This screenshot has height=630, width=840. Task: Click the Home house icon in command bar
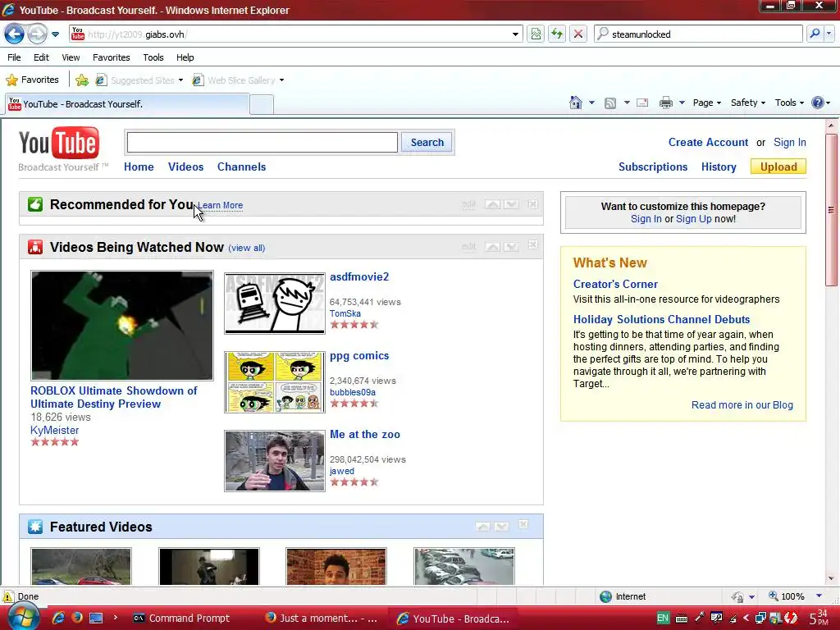tap(575, 103)
